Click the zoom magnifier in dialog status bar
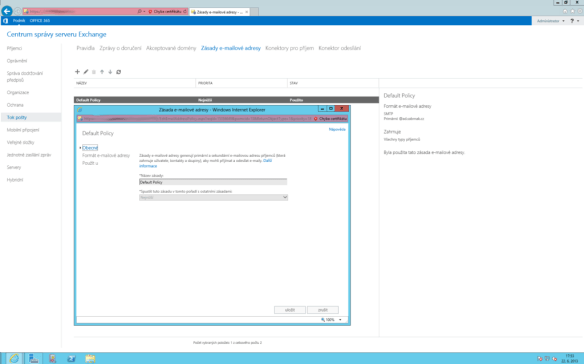 coord(323,320)
